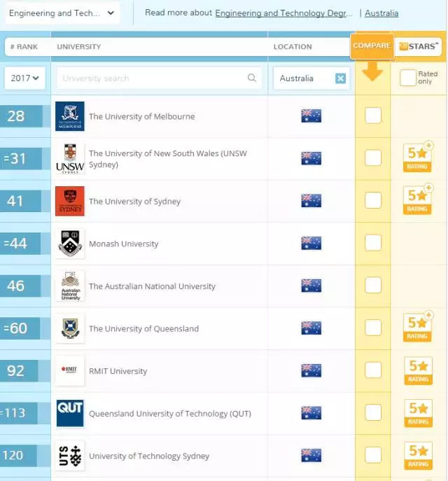This screenshot has width=448, height=481.
Task: Click the UTS logo icon
Action: point(70,456)
